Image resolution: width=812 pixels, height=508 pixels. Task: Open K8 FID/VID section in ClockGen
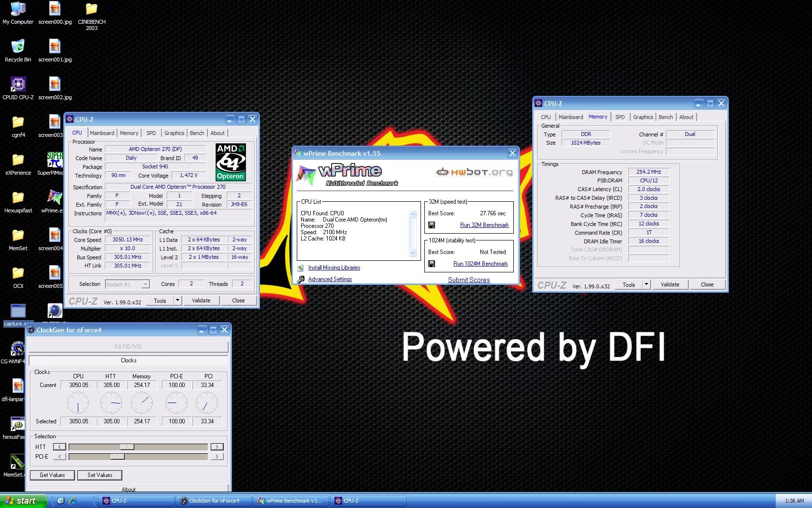[x=128, y=347]
